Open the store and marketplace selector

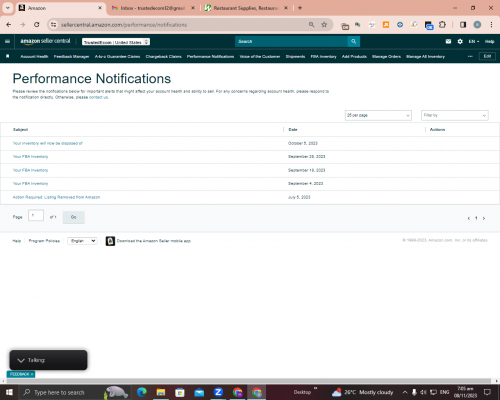point(116,42)
